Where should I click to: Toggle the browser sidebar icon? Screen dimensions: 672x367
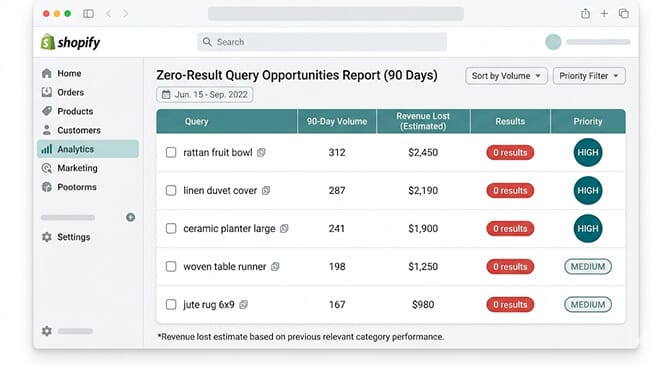coord(89,14)
